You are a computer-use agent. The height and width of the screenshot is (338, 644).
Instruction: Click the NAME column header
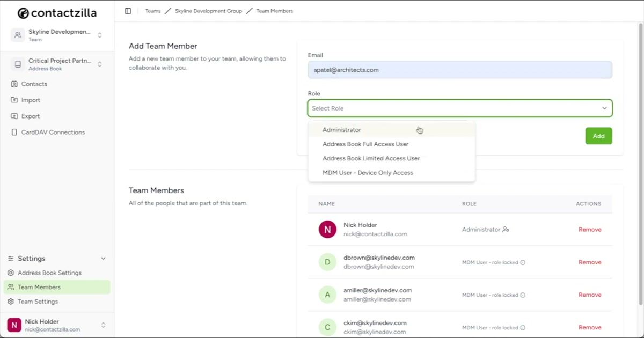326,204
